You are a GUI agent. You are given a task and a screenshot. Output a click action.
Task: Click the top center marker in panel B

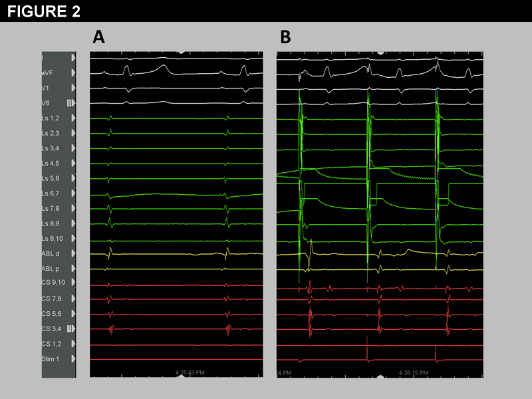pyautogui.click(x=380, y=53)
